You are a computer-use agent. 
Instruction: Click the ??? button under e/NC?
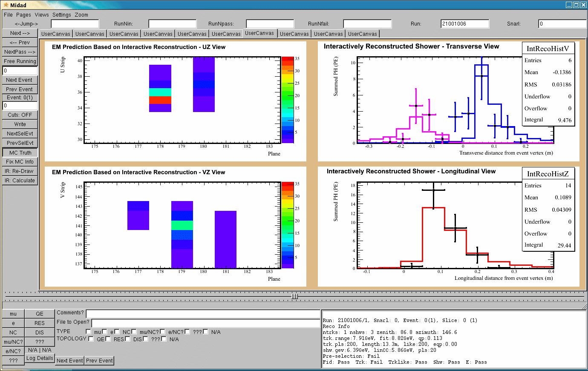click(x=13, y=361)
